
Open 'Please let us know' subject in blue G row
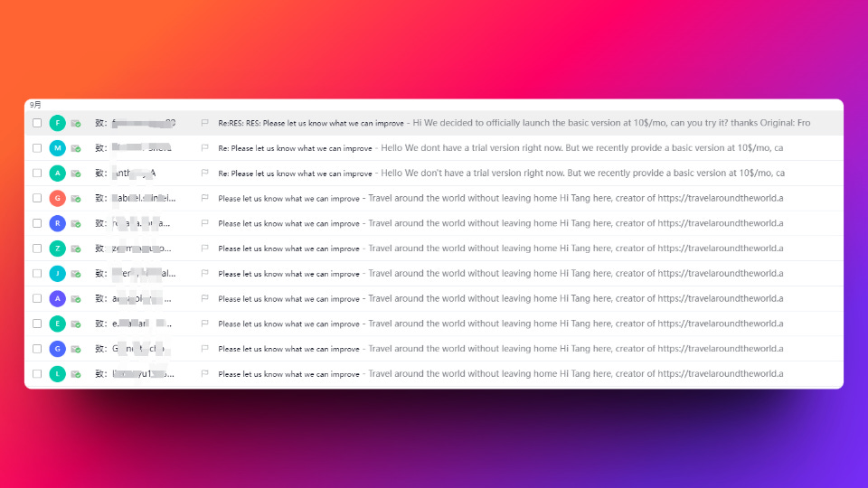[288, 349]
